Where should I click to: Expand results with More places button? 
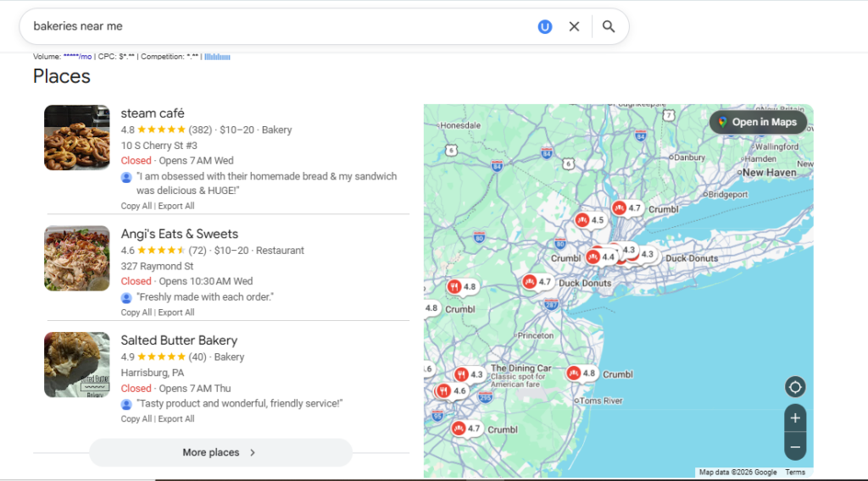click(220, 452)
